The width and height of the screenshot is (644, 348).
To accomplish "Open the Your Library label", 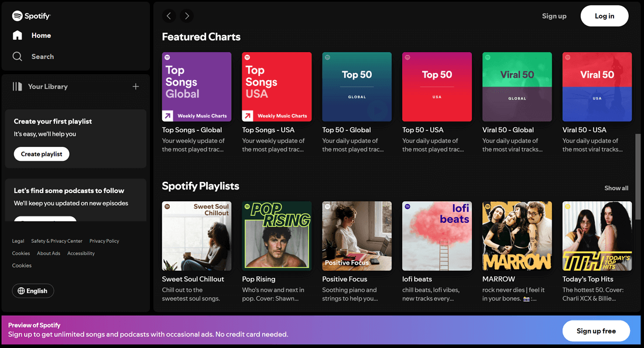I will click(47, 87).
